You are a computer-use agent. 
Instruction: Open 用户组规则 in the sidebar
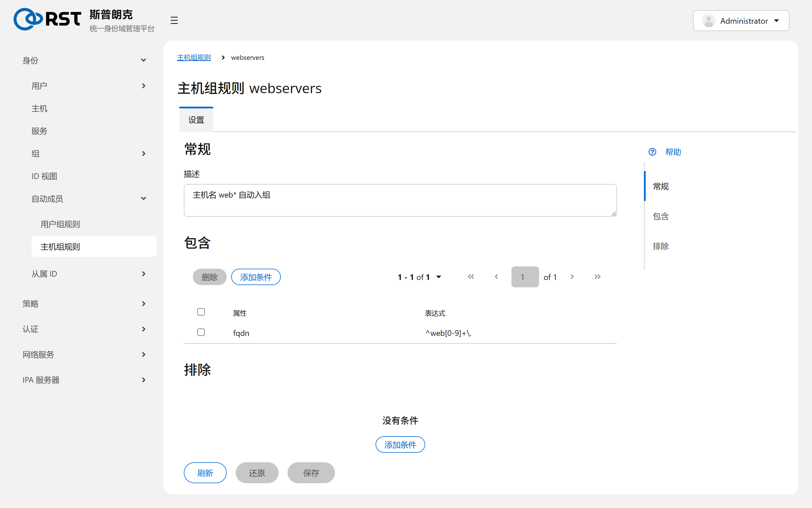tap(60, 224)
